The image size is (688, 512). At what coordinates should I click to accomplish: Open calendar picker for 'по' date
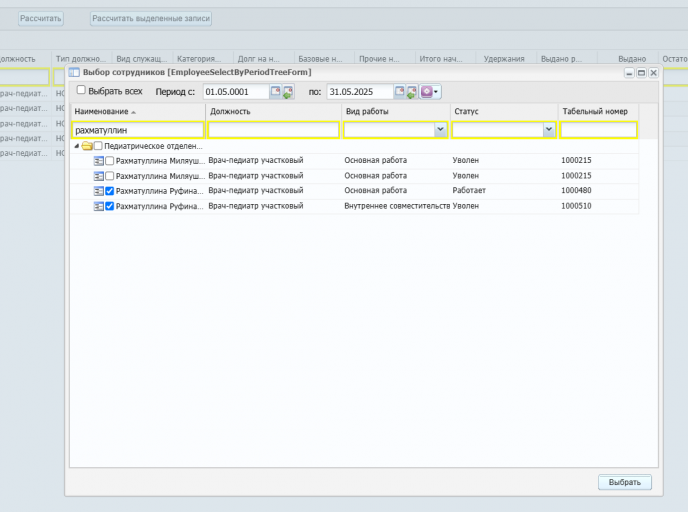[399, 91]
